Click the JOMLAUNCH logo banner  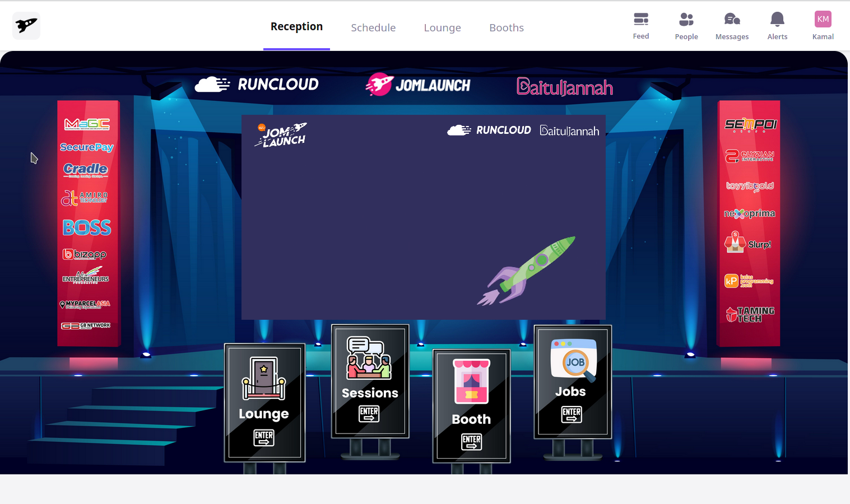point(418,85)
